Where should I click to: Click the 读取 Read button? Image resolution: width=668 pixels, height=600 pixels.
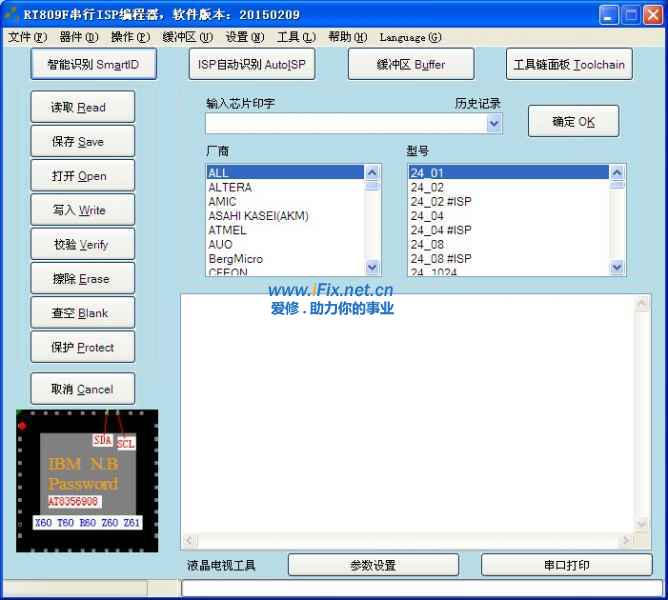[x=82, y=107]
